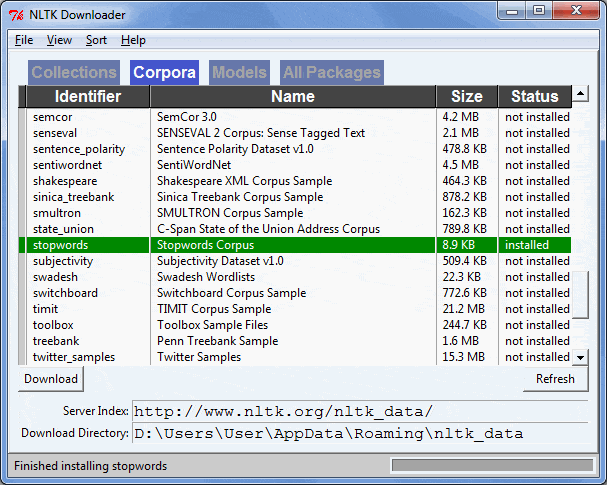Image resolution: width=607 pixels, height=485 pixels.
Task: Select the sentiwordnet identifier
Action: pos(67,165)
